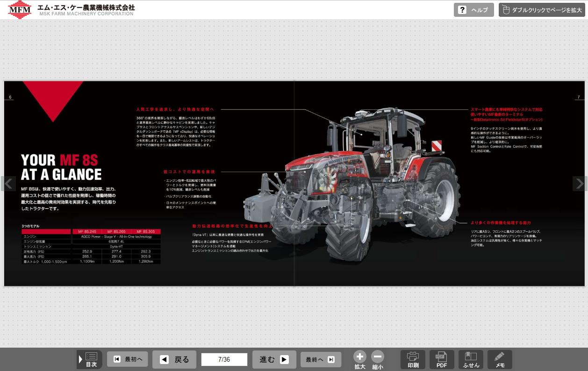Advance a page with 進む
Image resolution: width=588 pixels, height=371 pixels.
(x=274, y=359)
